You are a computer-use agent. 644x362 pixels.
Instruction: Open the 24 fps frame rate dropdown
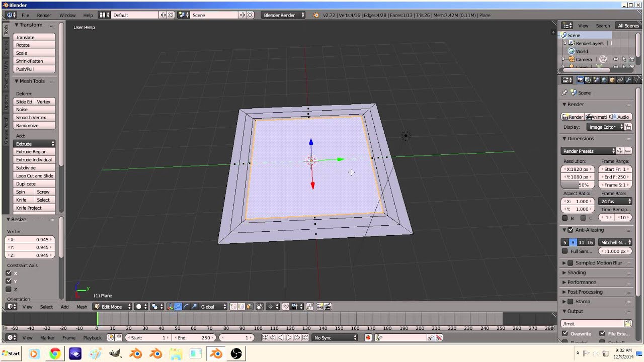615,201
